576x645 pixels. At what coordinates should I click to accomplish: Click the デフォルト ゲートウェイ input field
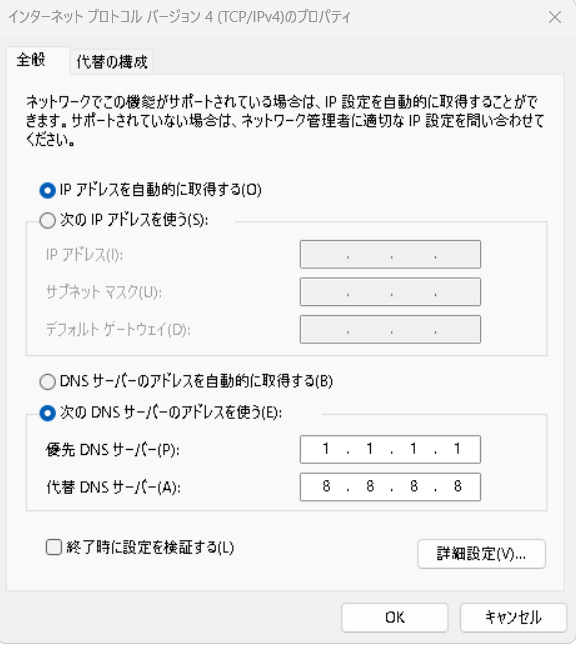(x=390, y=329)
